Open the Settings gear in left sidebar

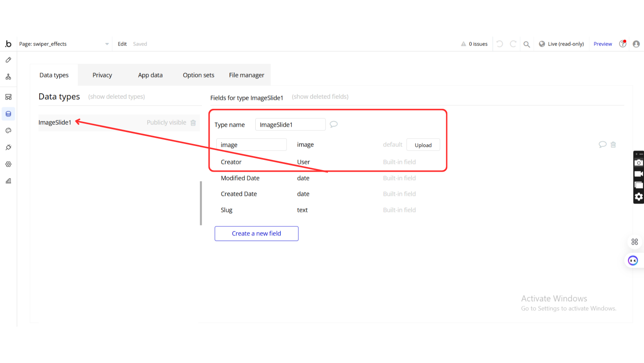click(x=8, y=164)
